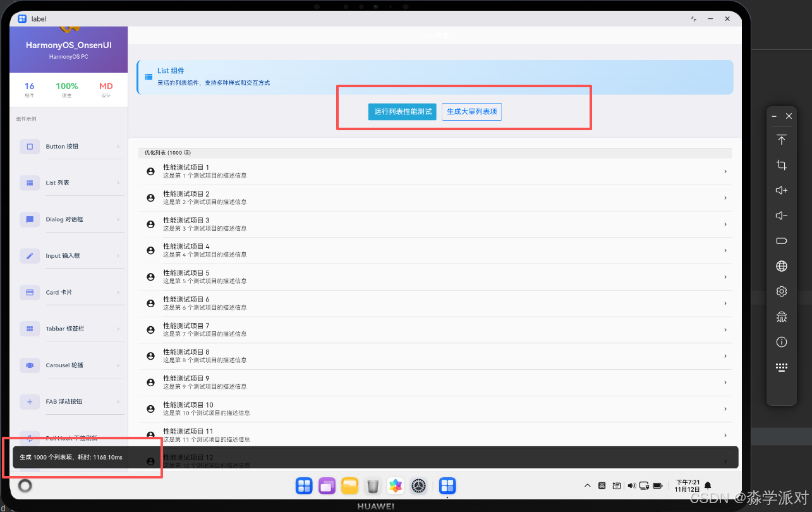The image size is (812, 512).
Task: Click the volume up icon
Action: click(x=782, y=190)
